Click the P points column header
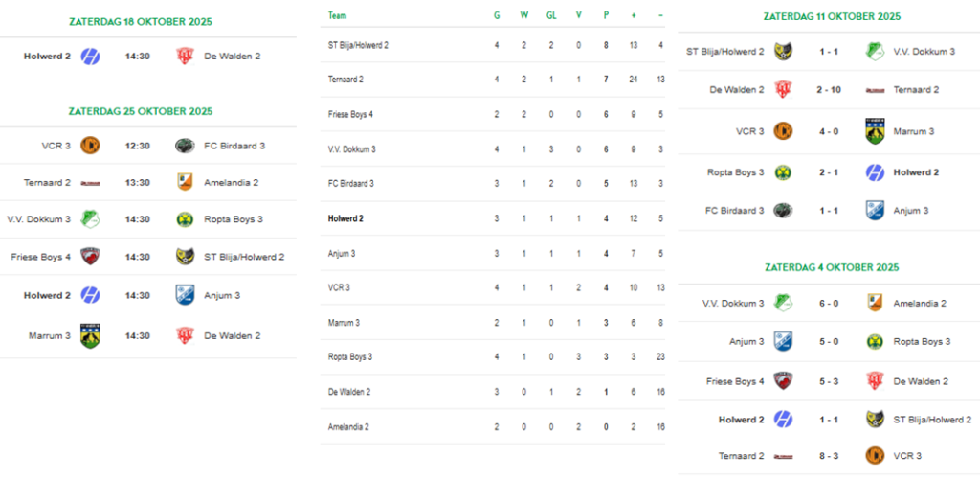Image resolution: width=980 pixels, height=479 pixels. click(606, 15)
